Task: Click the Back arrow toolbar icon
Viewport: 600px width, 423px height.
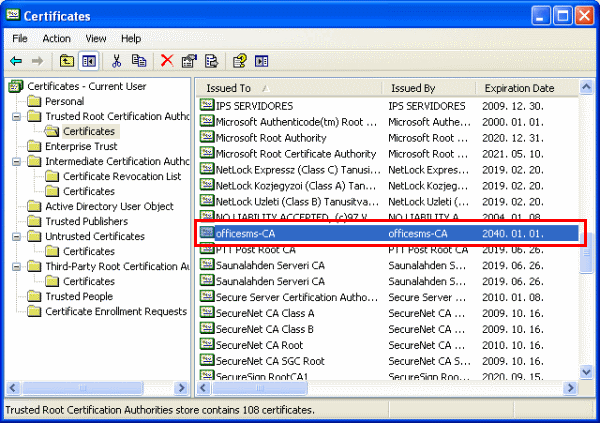Action: (x=16, y=61)
